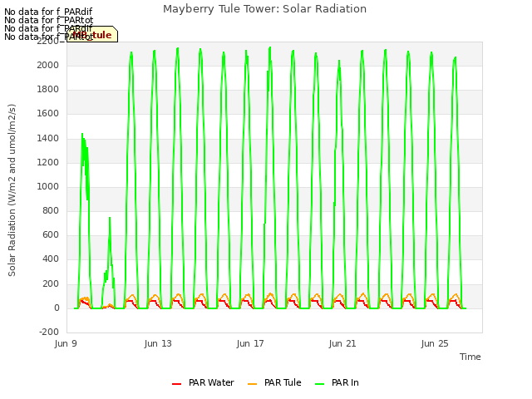Image resolution: width=532 pixels, height=399 pixels.
Task: Click the chart title Mayberry Tule Tower
Action: 264,9
